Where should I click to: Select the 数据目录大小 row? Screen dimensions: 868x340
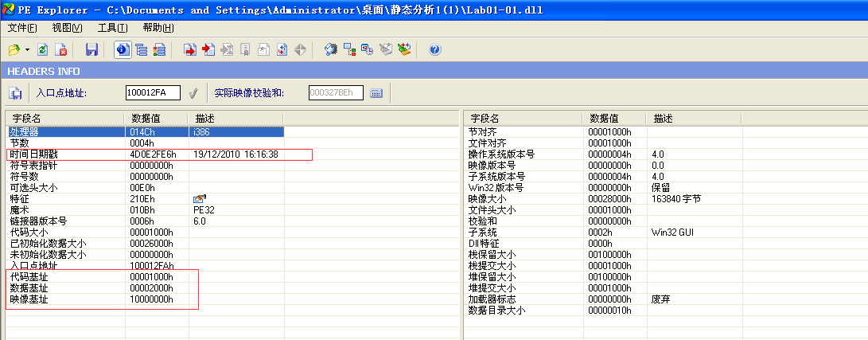point(603,311)
